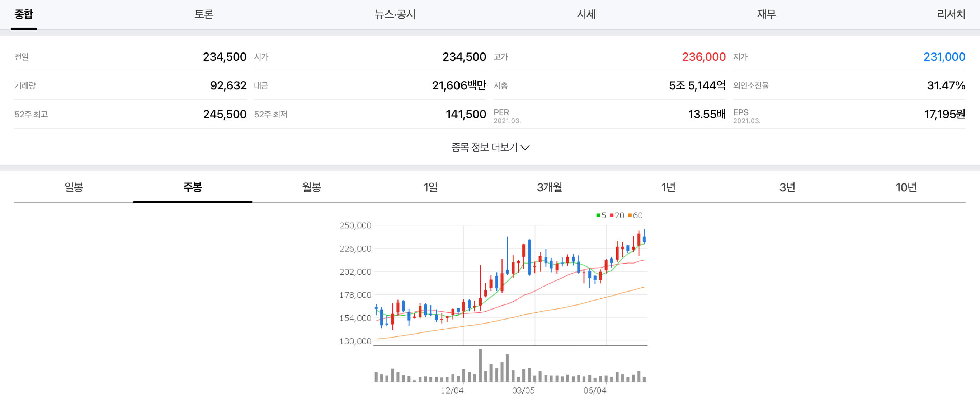Image resolution: width=980 pixels, height=400 pixels.
Task: Click the candlestick price chart
Action: point(510,285)
